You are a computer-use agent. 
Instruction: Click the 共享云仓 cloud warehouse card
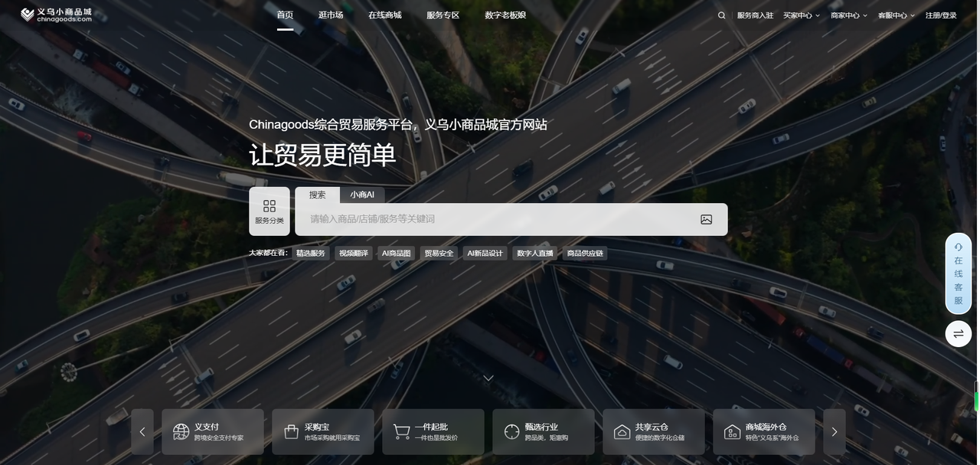(654, 432)
